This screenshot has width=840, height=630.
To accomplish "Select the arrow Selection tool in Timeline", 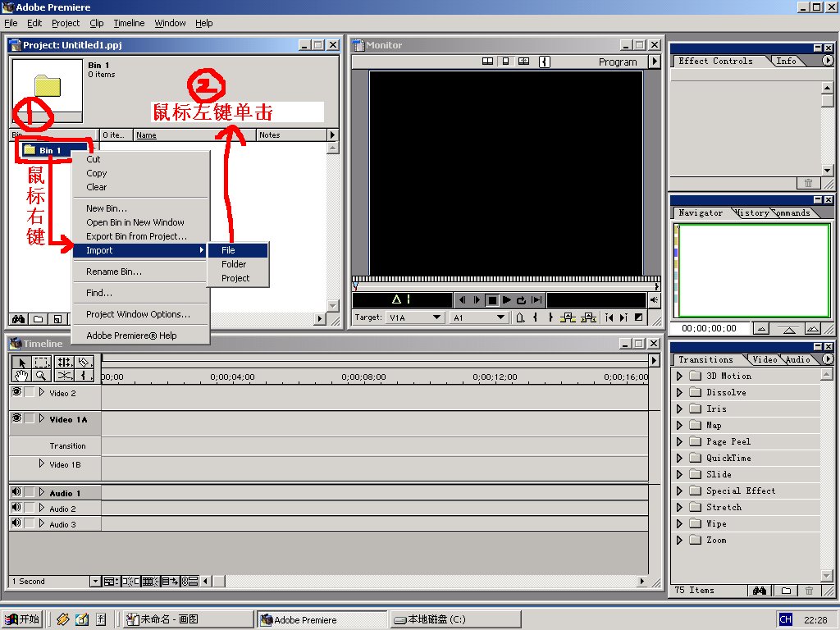I will [x=21, y=362].
